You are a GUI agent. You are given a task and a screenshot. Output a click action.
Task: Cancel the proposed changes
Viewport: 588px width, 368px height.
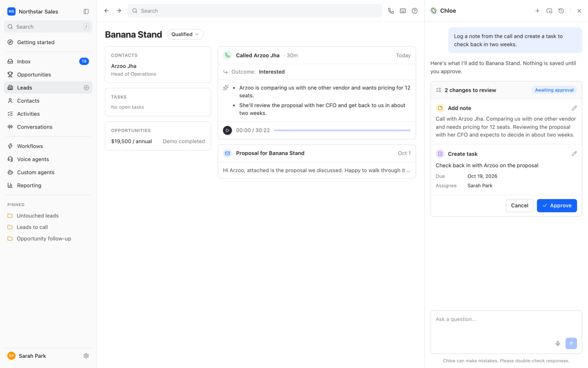[x=519, y=206]
